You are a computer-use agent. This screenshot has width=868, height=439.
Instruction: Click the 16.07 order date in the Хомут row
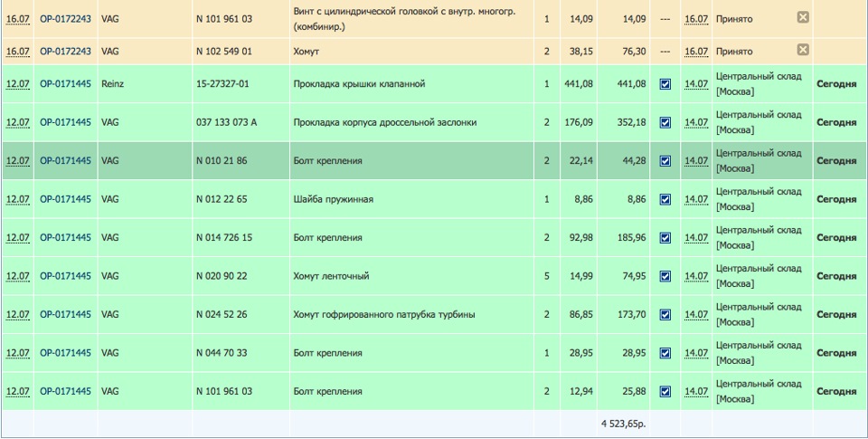coord(18,51)
